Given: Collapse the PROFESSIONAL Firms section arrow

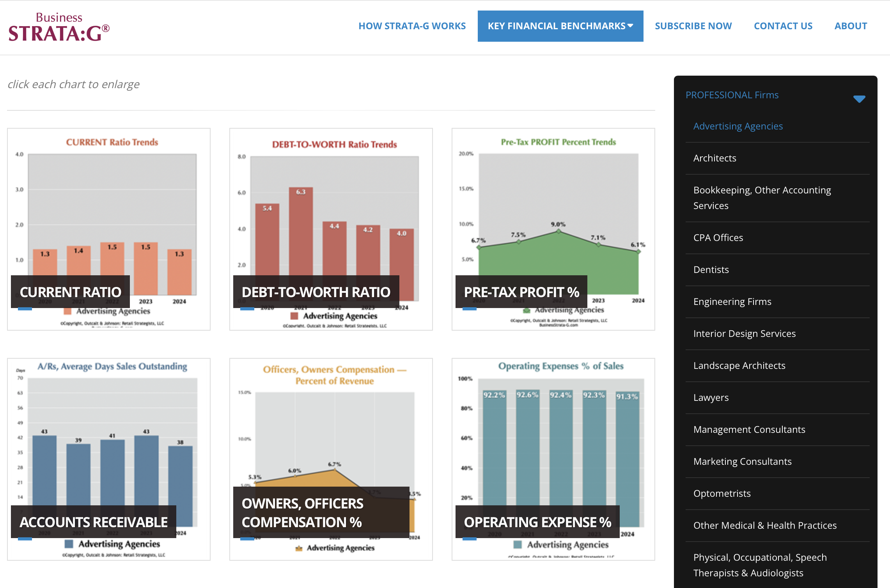Looking at the screenshot, I should (859, 99).
